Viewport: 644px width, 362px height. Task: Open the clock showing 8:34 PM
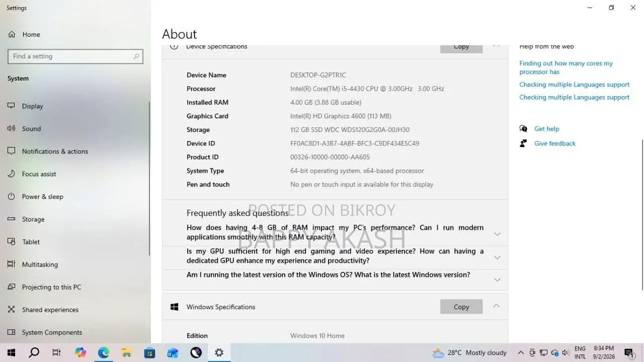click(x=604, y=352)
